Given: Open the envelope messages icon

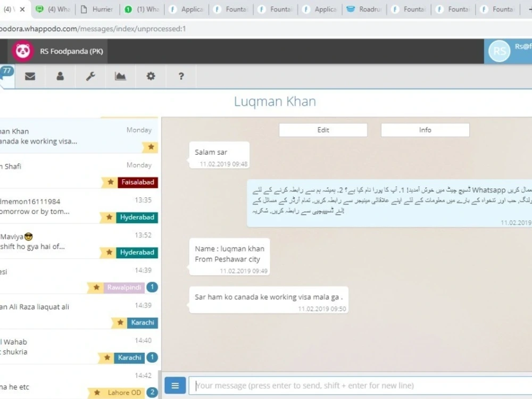Looking at the screenshot, I should (30, 76).
